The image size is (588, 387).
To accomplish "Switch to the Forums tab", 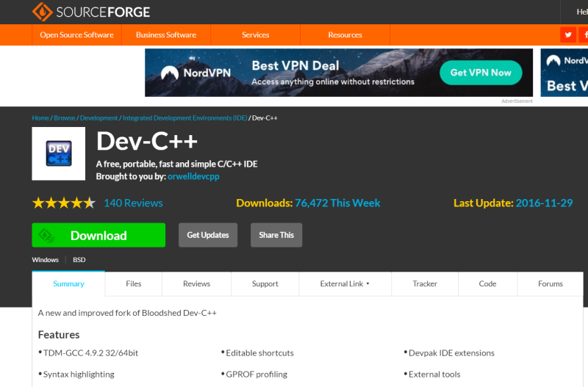I will coord(550,284).
